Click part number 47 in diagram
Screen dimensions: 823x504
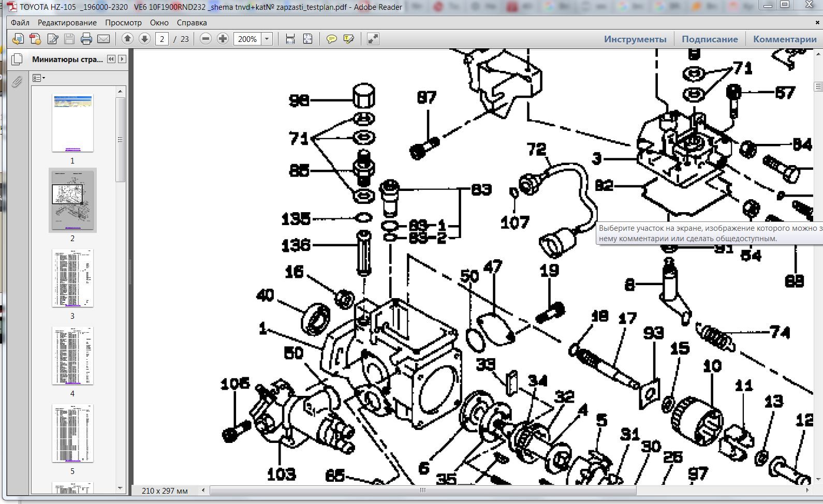[x=492, y=267]
